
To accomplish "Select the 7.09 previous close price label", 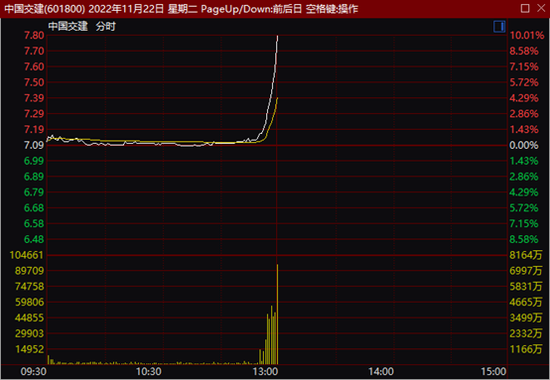I will [x=34, y=145].
